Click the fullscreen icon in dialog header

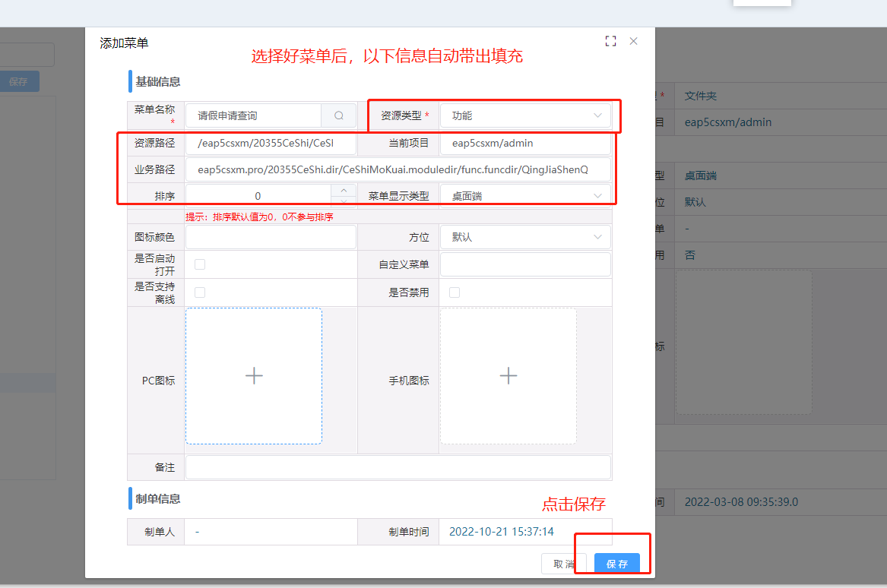click(610, 41)
